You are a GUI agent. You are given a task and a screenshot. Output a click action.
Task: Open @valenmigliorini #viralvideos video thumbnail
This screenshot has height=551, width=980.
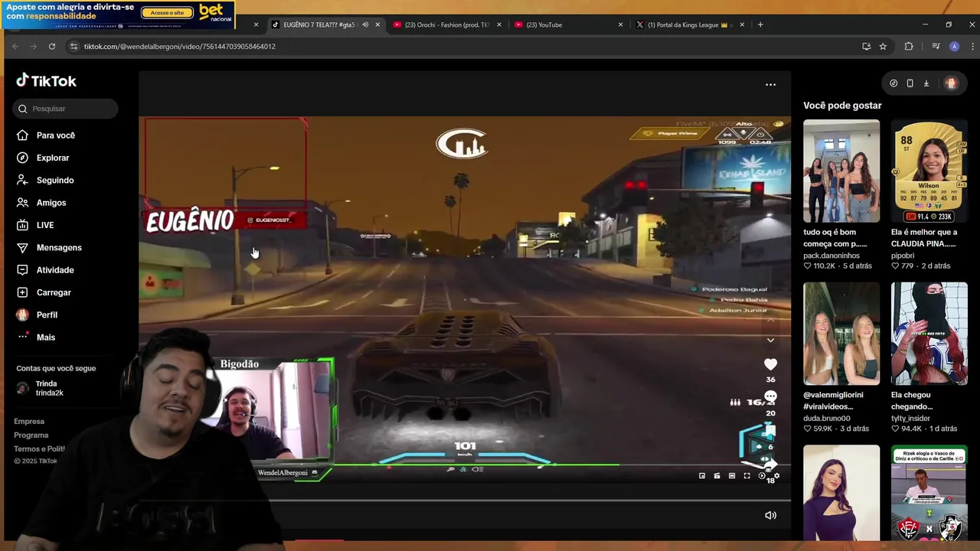click(841, 334)
